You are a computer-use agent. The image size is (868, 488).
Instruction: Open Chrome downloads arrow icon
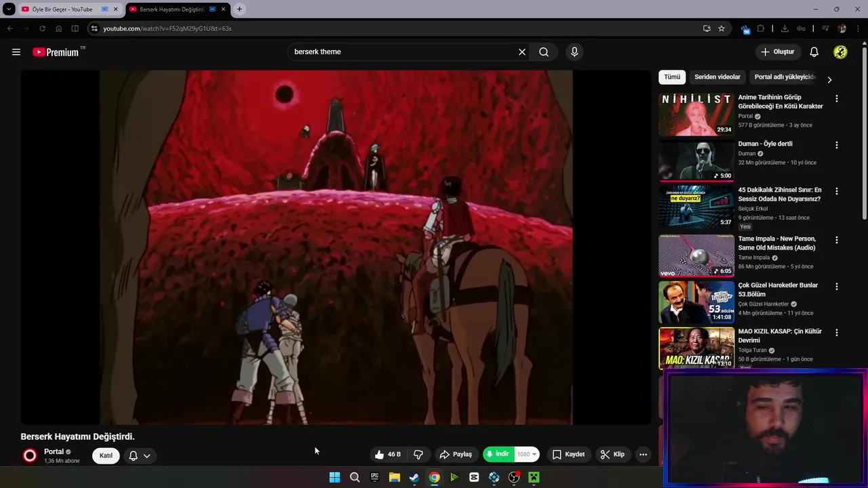pos(785,28)
